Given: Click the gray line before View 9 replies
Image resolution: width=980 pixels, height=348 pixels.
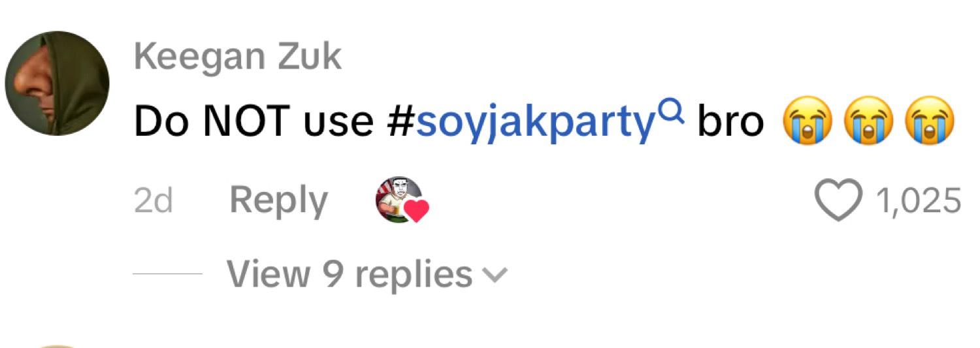Looking at the screenshot, I should click(168, 274).
